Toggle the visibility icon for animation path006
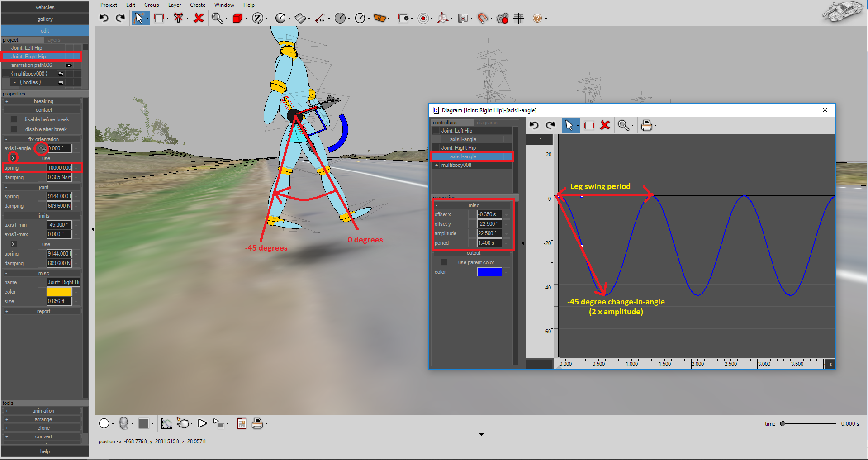 pyautogui.click(x=69, y=65)
